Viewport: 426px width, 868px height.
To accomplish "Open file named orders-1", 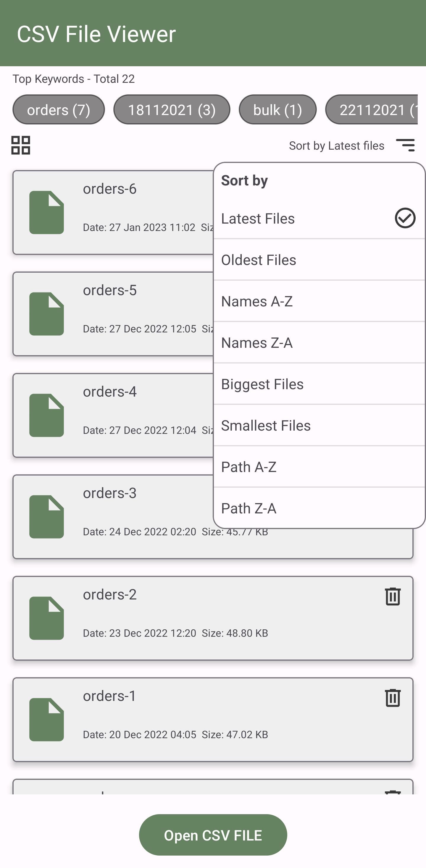I will click(x=109, y=696).
